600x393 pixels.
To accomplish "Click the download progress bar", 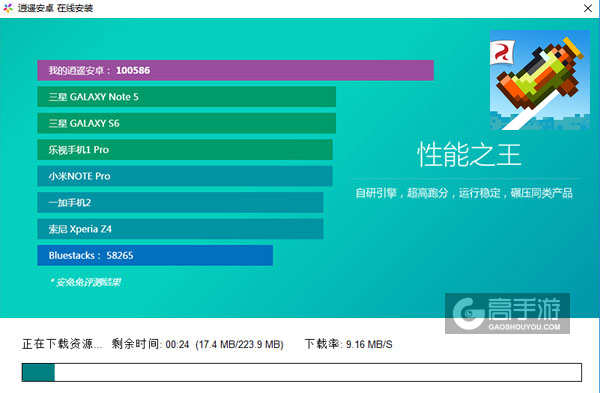I will (302, 372).
